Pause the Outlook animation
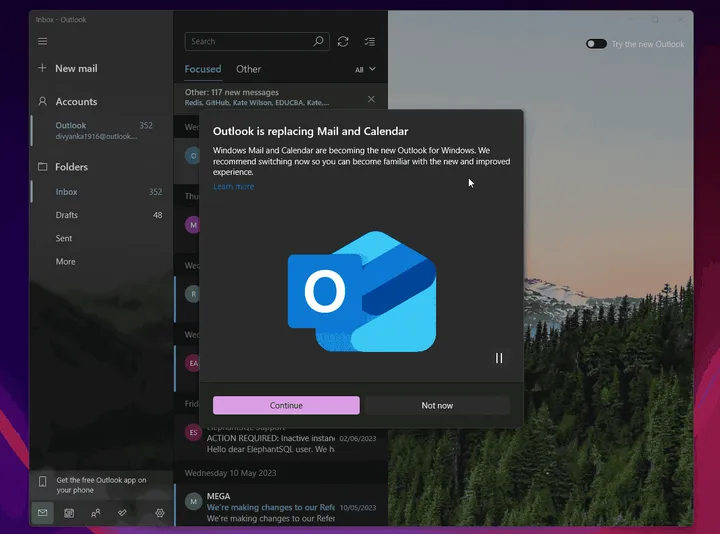 [x=498, y=358]
